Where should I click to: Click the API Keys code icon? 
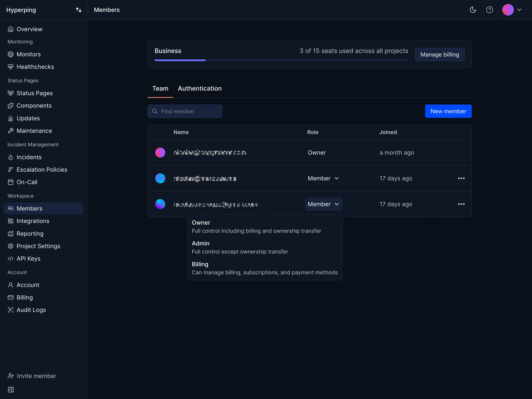(11, 259)
